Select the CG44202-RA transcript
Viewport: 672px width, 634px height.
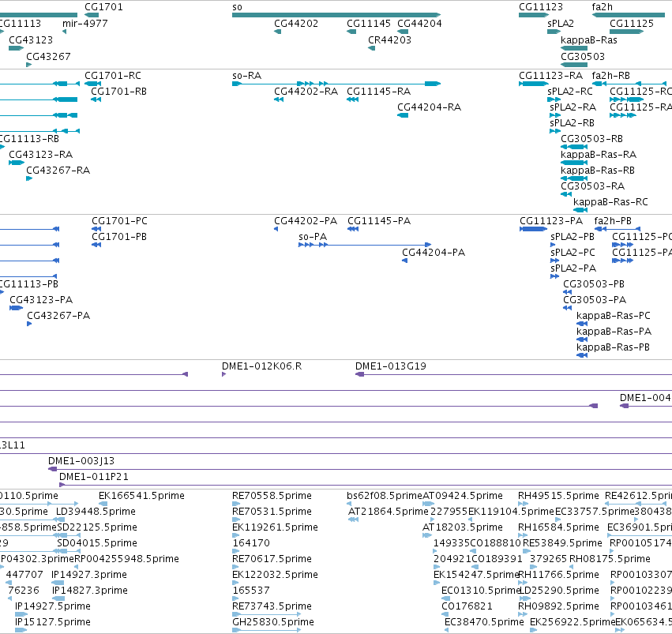pyautogui.click(x=279, y=99)
